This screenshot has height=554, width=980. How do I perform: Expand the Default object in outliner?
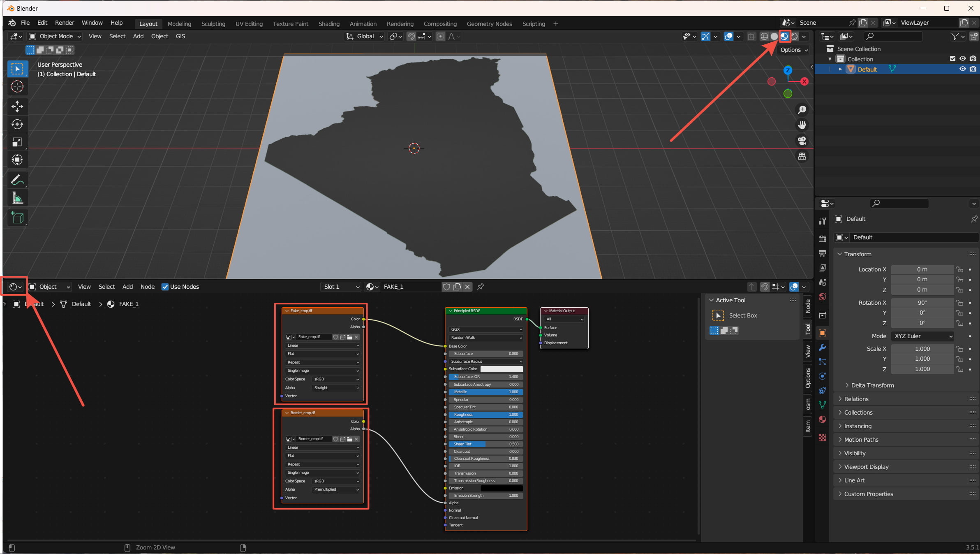[x=840, y=69]
